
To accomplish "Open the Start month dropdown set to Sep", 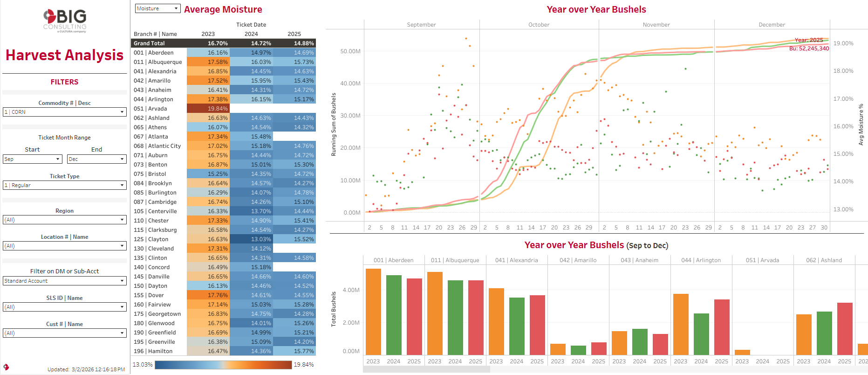I will pos(32,159).
